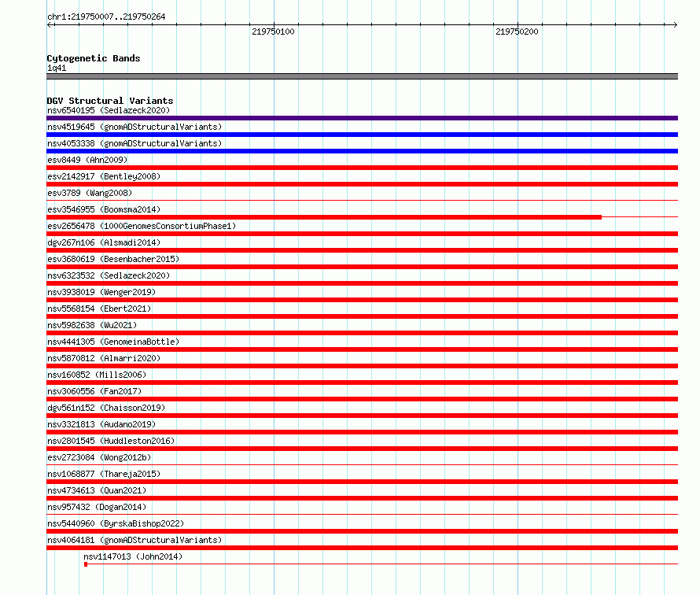Open nsv160852 (Mills2006) variant

coord(97,375)
